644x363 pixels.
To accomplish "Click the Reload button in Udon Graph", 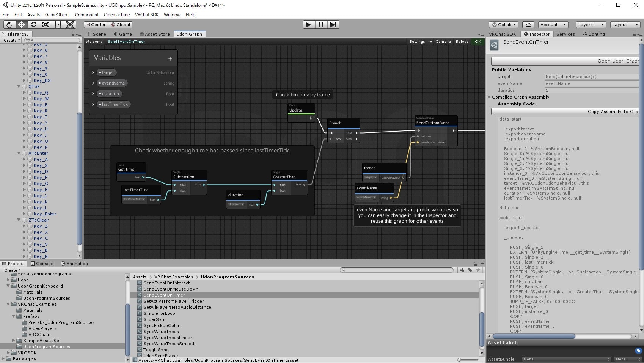I will coord(462,42).
